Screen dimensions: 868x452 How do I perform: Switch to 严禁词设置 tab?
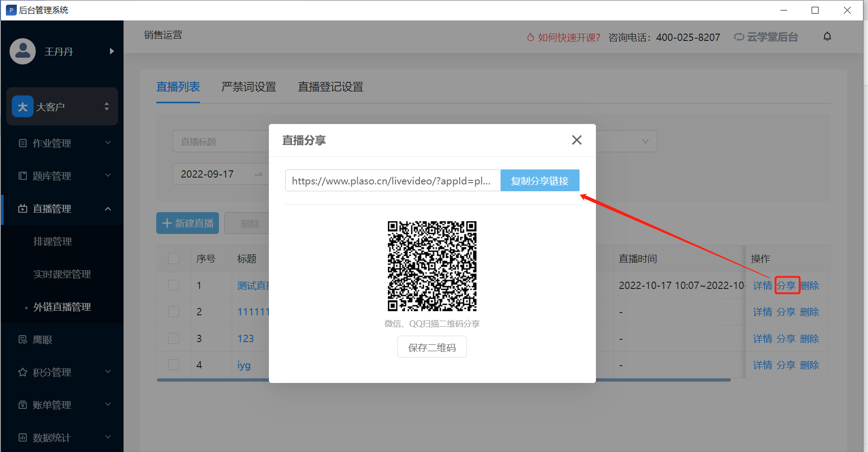(x=249, y=87)
